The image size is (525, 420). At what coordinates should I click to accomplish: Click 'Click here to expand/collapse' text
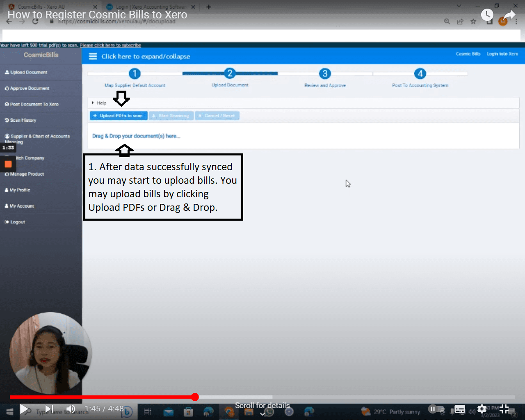pyautogui.click(x=146, y=56)
